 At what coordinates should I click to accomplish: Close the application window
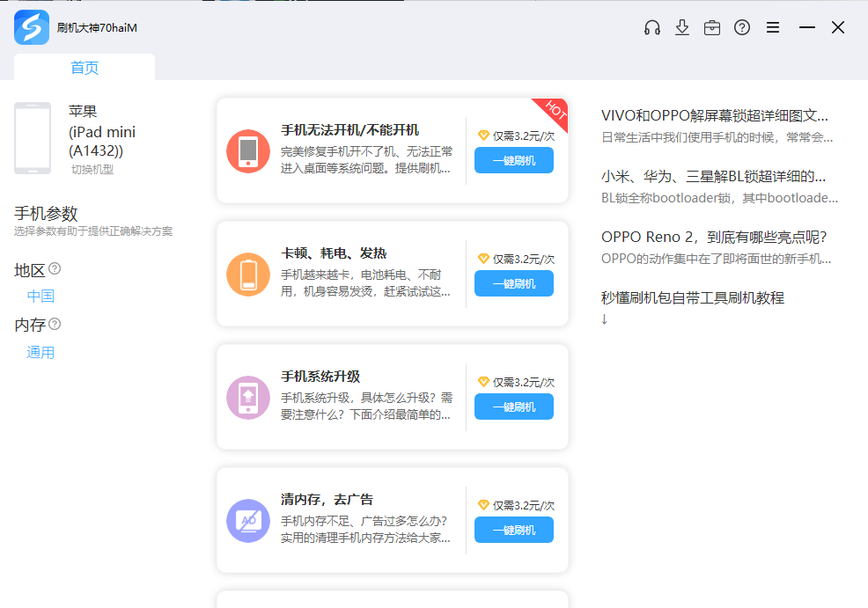837,27
